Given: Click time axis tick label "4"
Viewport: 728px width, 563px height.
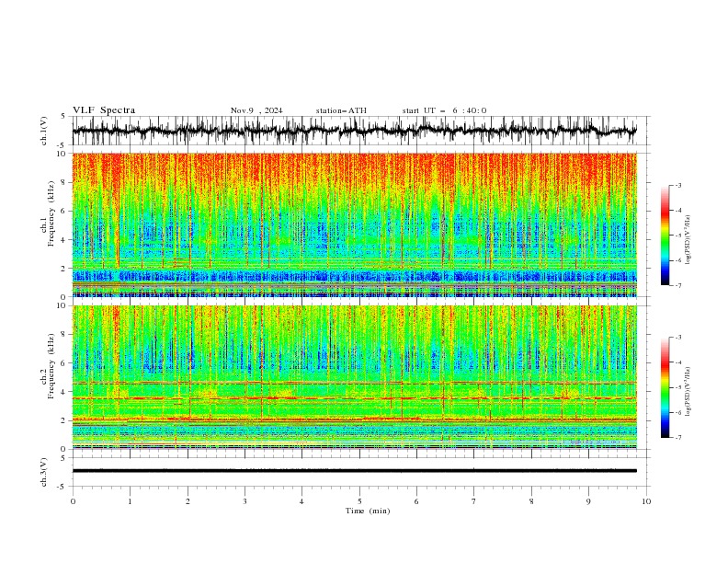Looking at the screenshot, I should tap(301, 501).
